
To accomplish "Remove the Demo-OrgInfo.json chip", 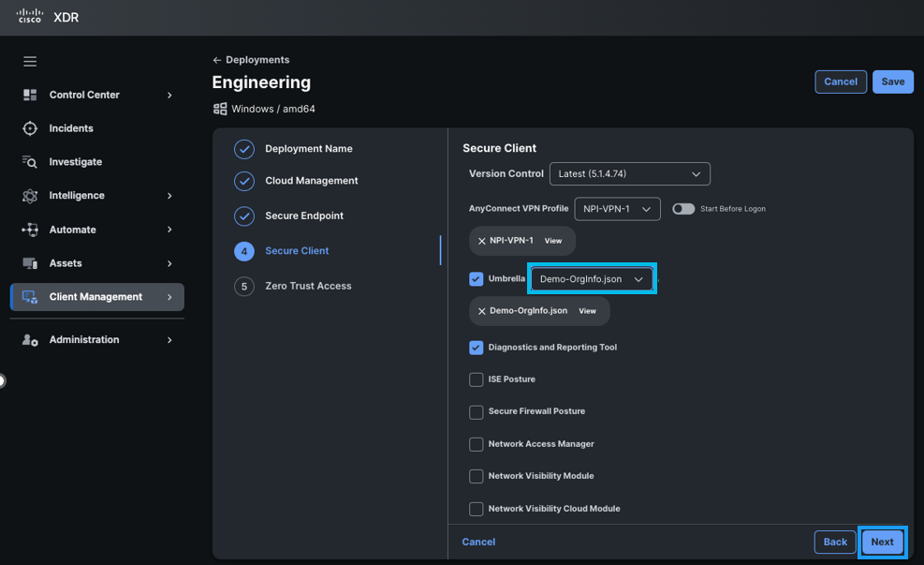I will (x=482, y=311).
